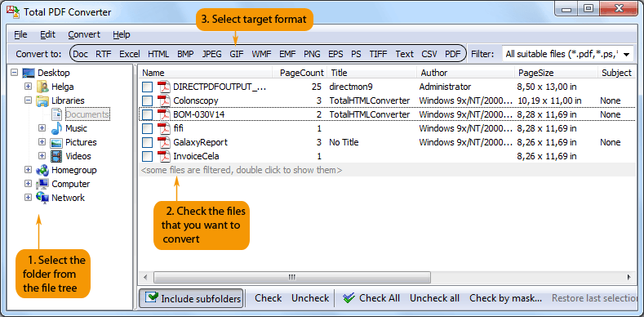Expand the Homegroup tree node

28,170
